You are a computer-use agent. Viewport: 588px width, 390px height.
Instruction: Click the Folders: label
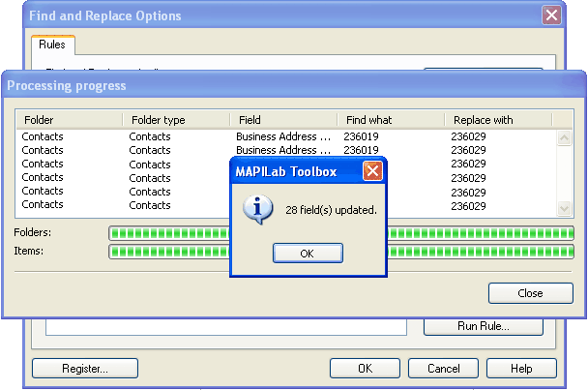tap(33, 232)
